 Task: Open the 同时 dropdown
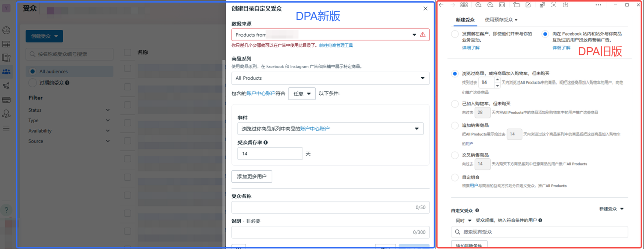(x=463, y=220)
